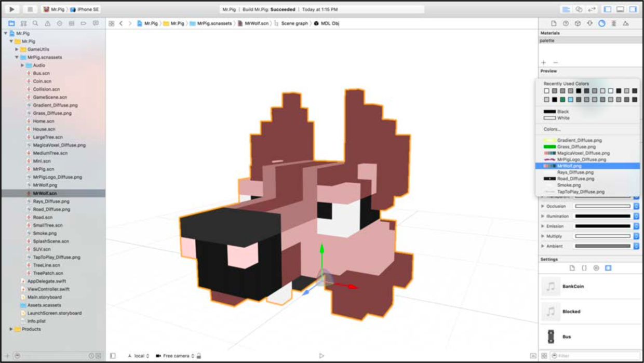Viewport: 644px width, 363px height.
Task: Show the media library icon in Settings
Action: click(608, 268)
